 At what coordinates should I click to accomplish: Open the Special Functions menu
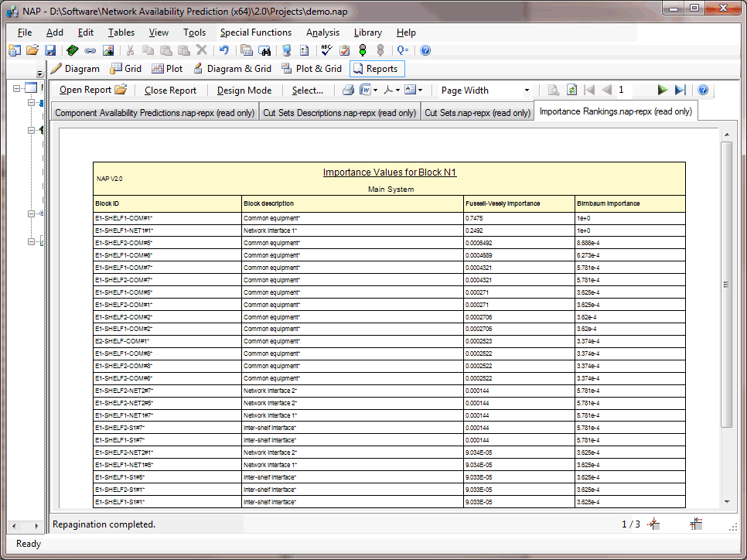255,32
